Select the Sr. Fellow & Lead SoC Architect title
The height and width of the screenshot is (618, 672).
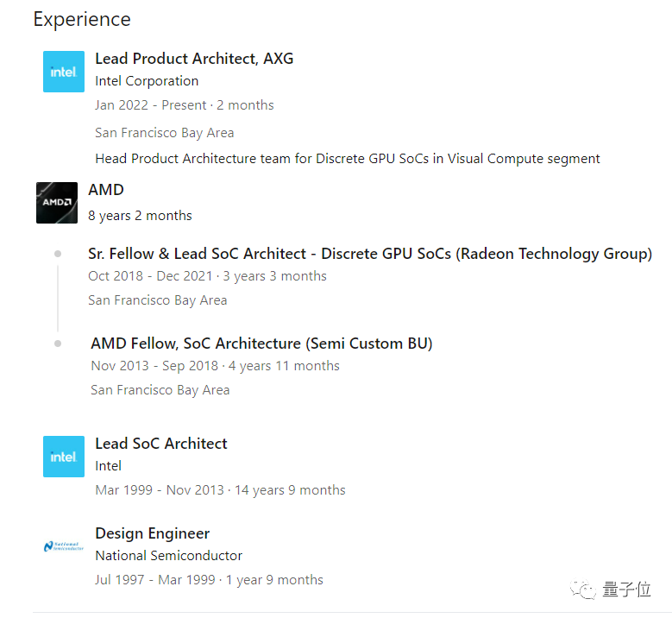pos(369,254)
